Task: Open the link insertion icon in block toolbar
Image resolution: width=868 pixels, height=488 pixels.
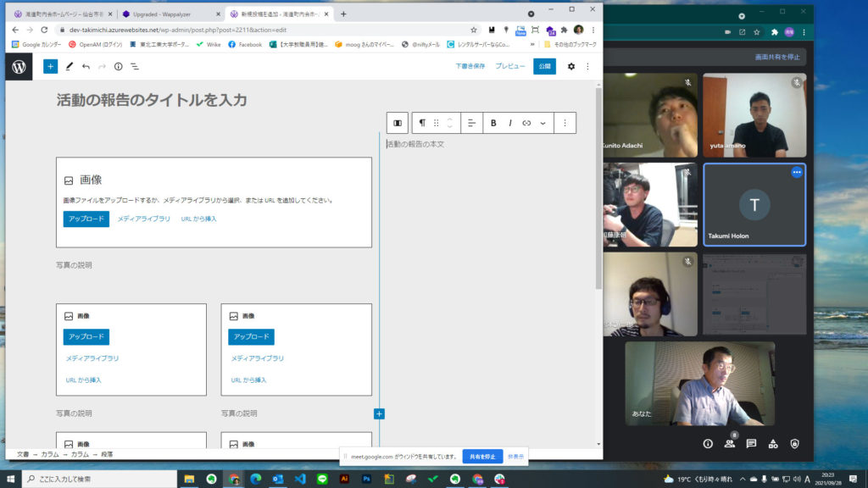Action: point(528,123)
